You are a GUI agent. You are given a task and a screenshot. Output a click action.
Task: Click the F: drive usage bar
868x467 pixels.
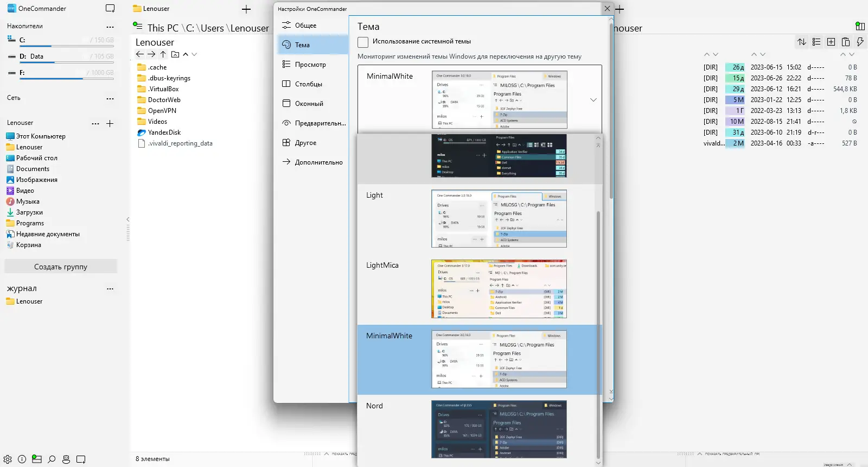(67, 79)
